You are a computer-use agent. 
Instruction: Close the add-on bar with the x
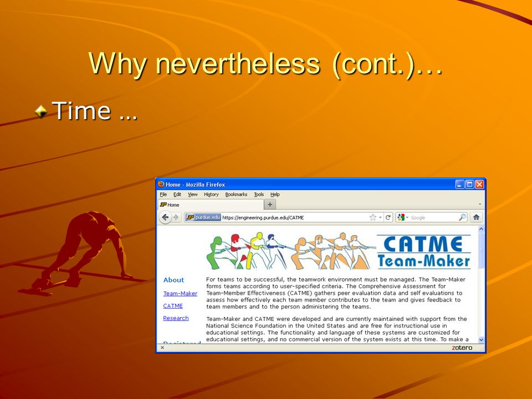(x=162, y=347)
